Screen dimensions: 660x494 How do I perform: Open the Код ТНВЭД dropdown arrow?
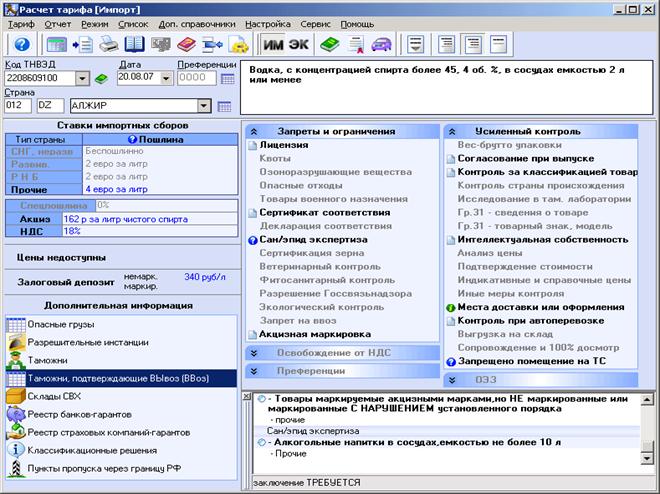(x=82, y=78)
